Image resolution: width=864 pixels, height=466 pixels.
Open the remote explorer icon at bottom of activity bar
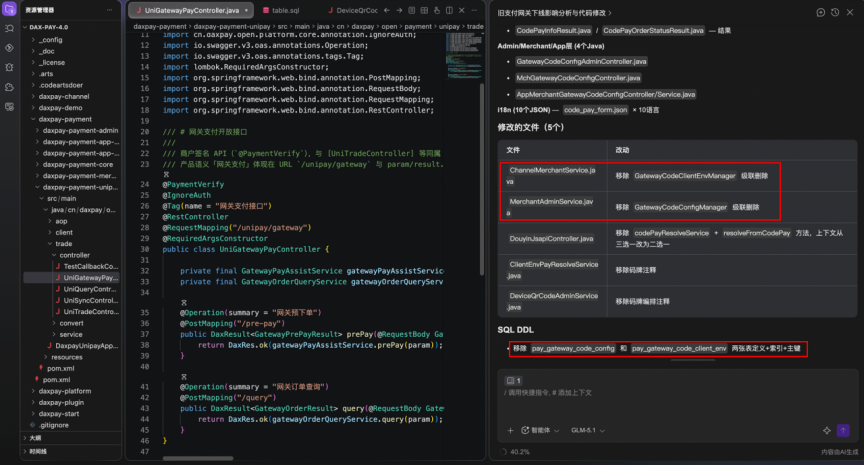9,107
